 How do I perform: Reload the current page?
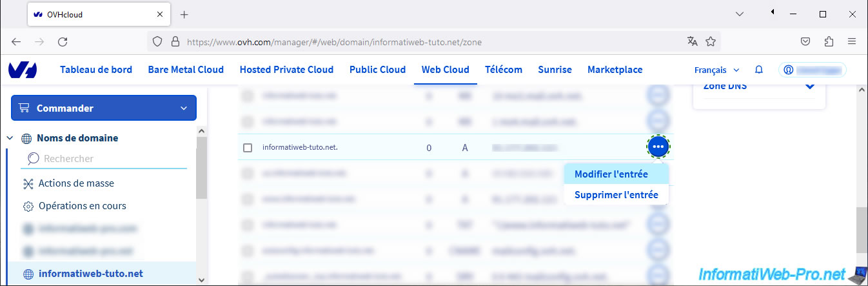click(63, 42)
